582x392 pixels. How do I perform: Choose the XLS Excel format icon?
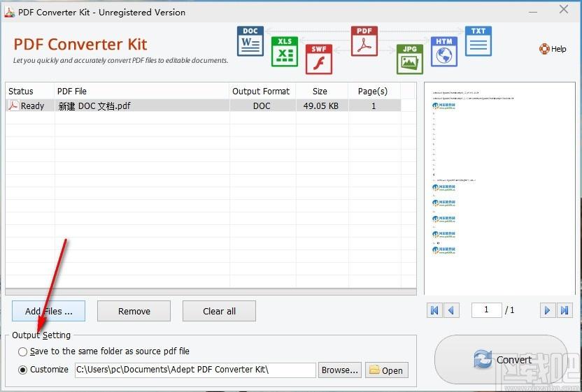coord(284,52)
